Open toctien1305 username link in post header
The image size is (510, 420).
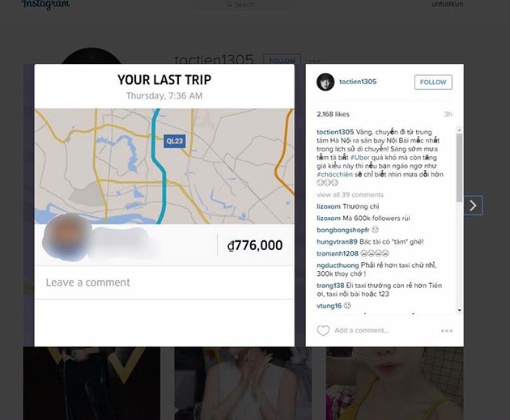pos(358,82)
